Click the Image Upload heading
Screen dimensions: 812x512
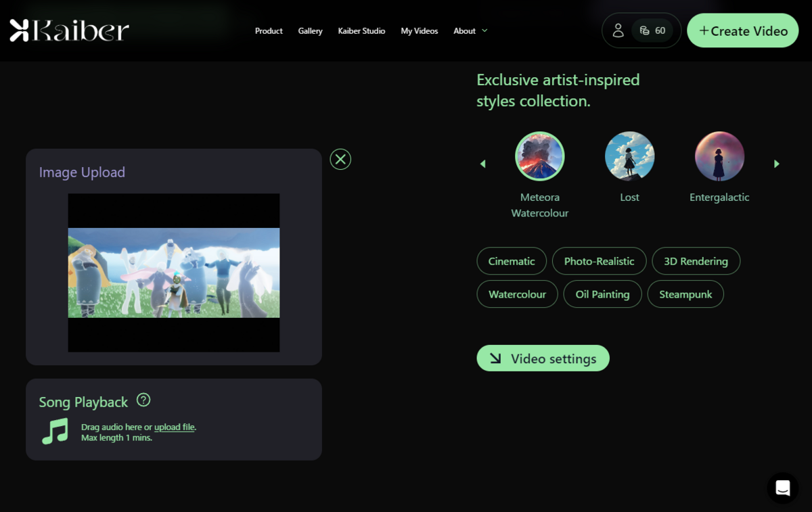tap(82, 172)
